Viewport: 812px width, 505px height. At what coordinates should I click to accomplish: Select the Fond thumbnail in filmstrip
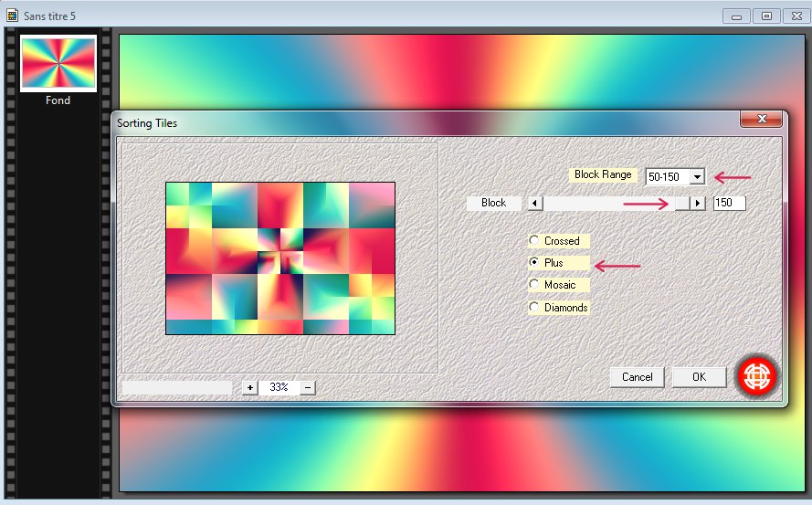point(58,63)
